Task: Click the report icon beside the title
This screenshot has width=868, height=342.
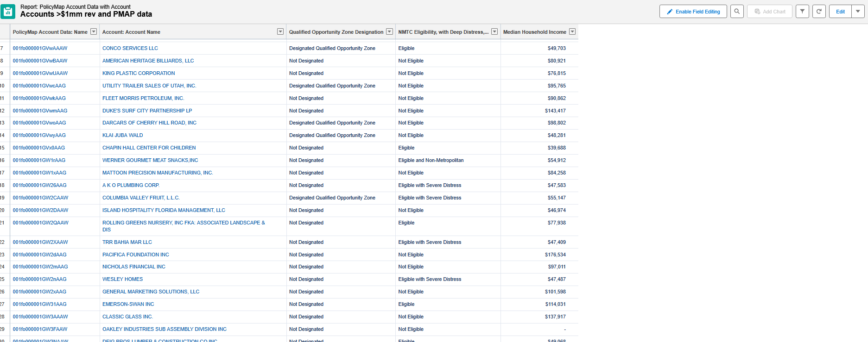Action: coord(8,12)
